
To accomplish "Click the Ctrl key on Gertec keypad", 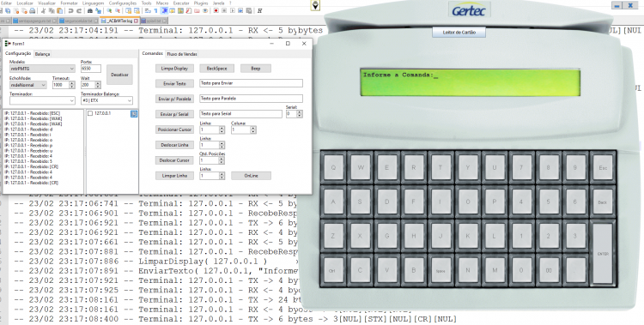I will pyautogui.click(x=331, y=271).
